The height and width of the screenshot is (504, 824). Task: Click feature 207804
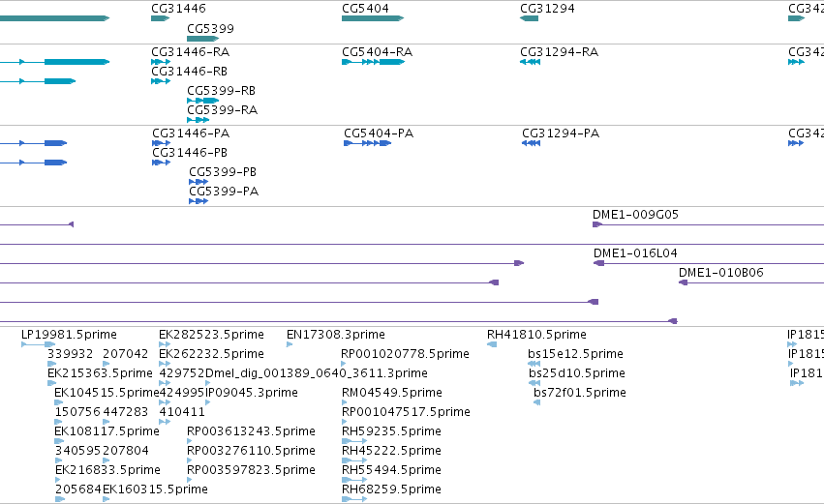click(x=126, y=451)
